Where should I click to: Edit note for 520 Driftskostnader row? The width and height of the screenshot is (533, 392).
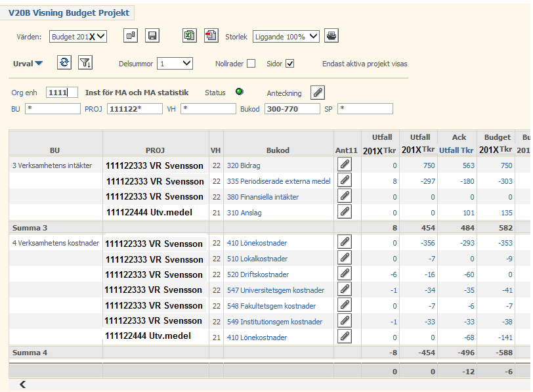345,274
